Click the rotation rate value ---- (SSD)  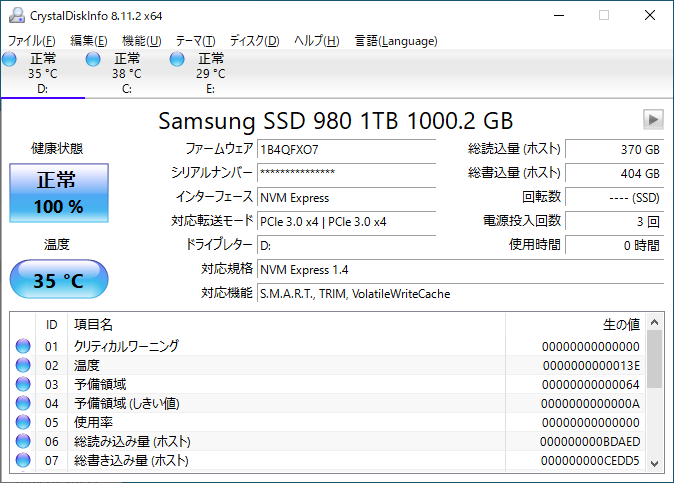tap(615, 197)
